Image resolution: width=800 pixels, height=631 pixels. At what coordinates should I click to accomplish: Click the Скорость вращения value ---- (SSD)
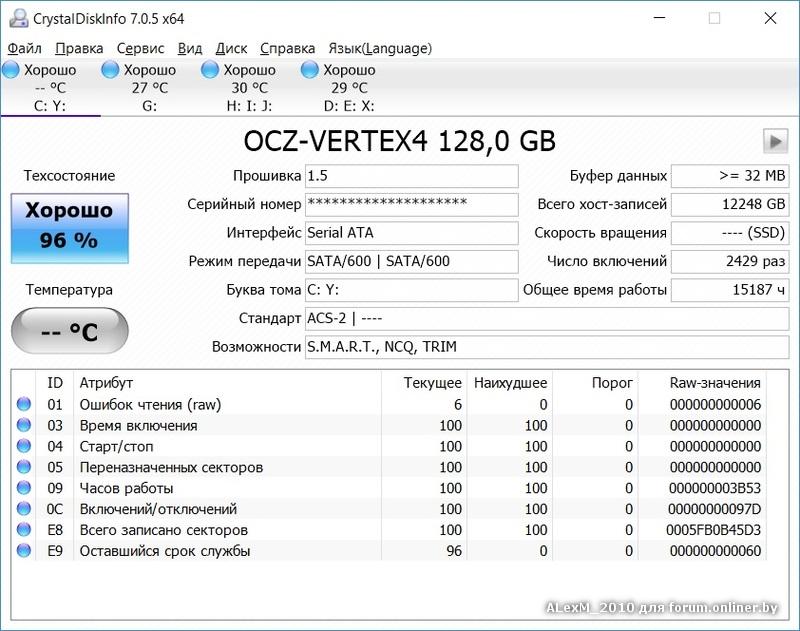(730, 233)
